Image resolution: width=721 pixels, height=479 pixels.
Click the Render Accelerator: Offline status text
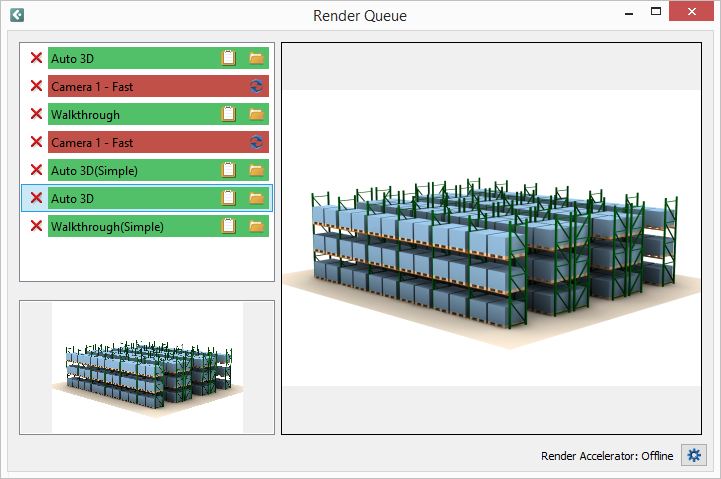point(607,456)
